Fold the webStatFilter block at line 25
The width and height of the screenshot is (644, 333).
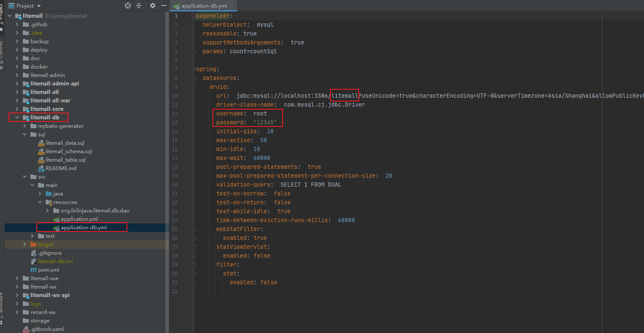point(193,229)
